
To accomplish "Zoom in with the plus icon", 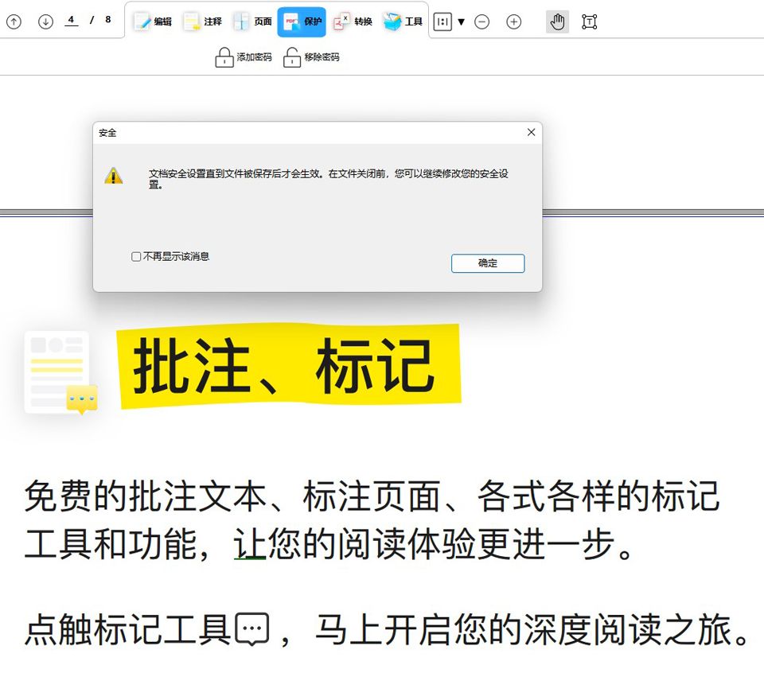I will [514, 22].
